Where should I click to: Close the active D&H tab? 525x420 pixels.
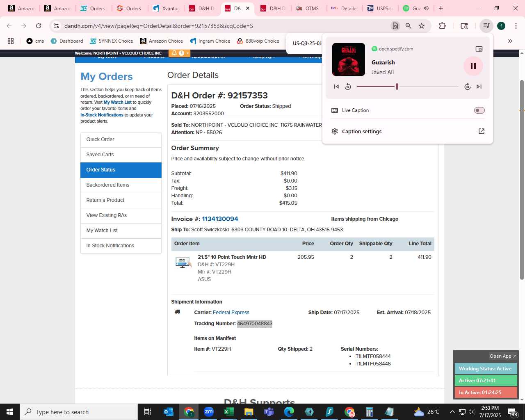coord(248,8)
